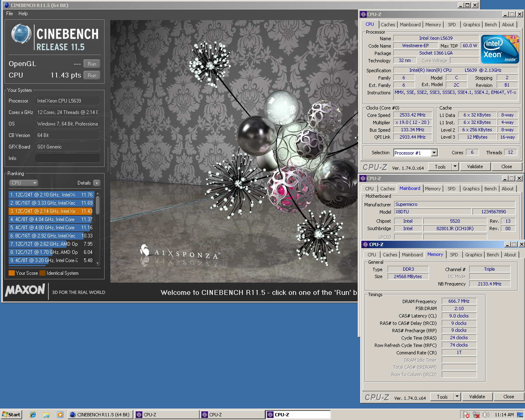This screenshot has height=420, width=525.
Task: Open Bench tab in top CPU-Z window
Action: pyautogui.click(x=491, y=25)
